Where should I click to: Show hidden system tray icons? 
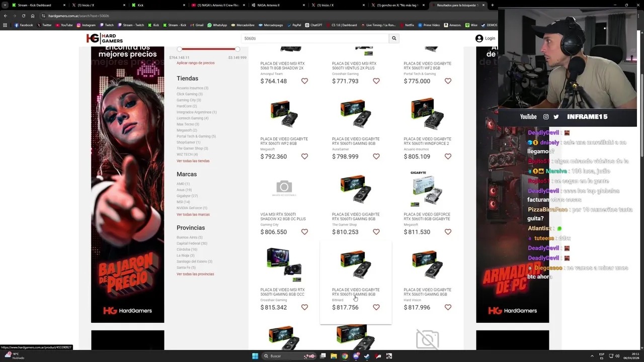592,356
